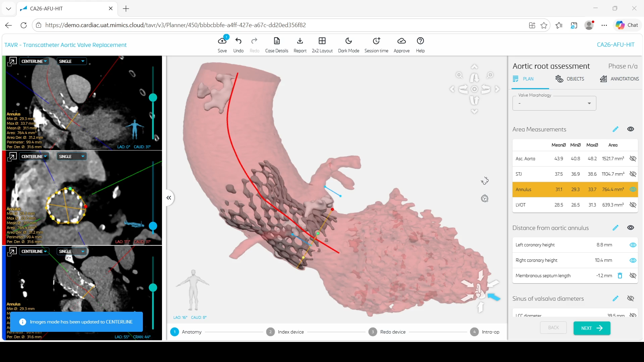Expand the top CT view to fullscreen
Image resolution: width=644 pixels, height=362 pixels.
click(x=12, y=61)
